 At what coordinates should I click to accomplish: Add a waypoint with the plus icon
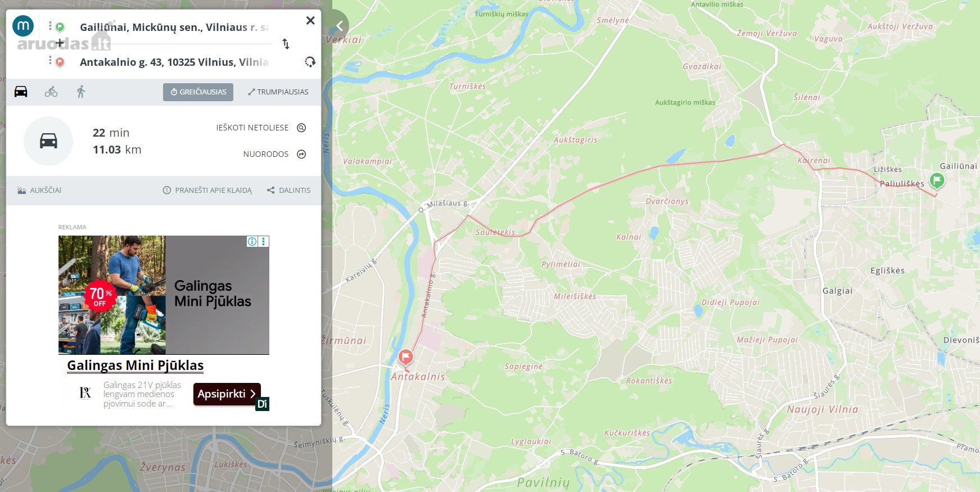point(60,43)
